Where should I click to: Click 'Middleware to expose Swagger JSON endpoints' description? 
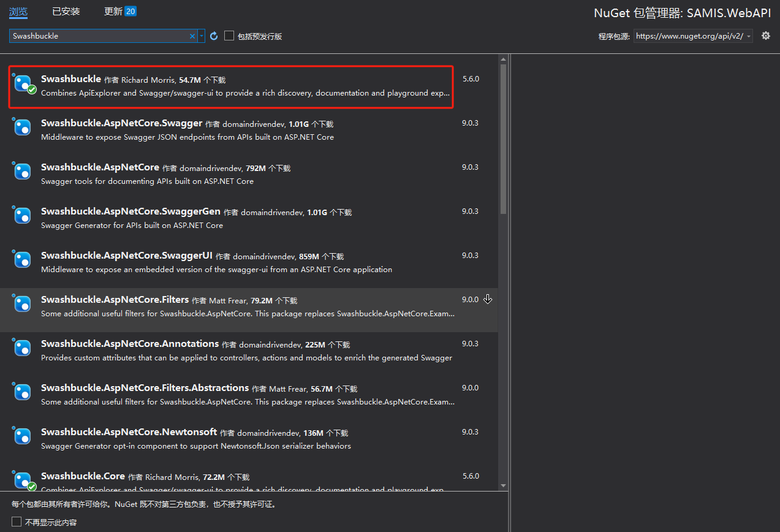pyautogui.click(x=187, y=137)
